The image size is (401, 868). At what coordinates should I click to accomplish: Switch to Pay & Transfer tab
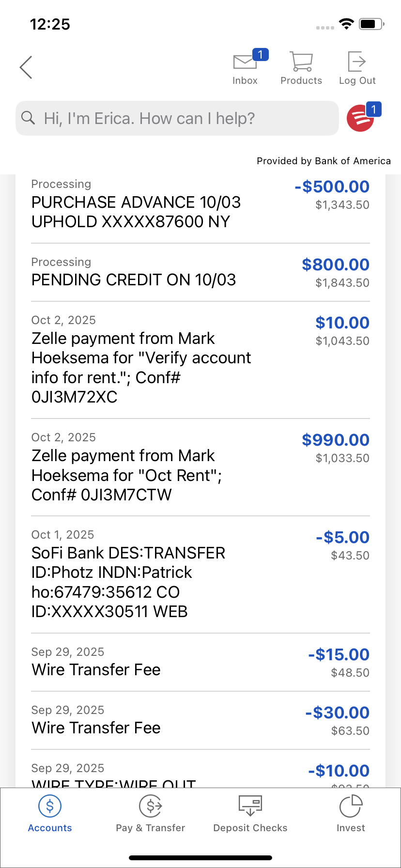coord(151,814)
